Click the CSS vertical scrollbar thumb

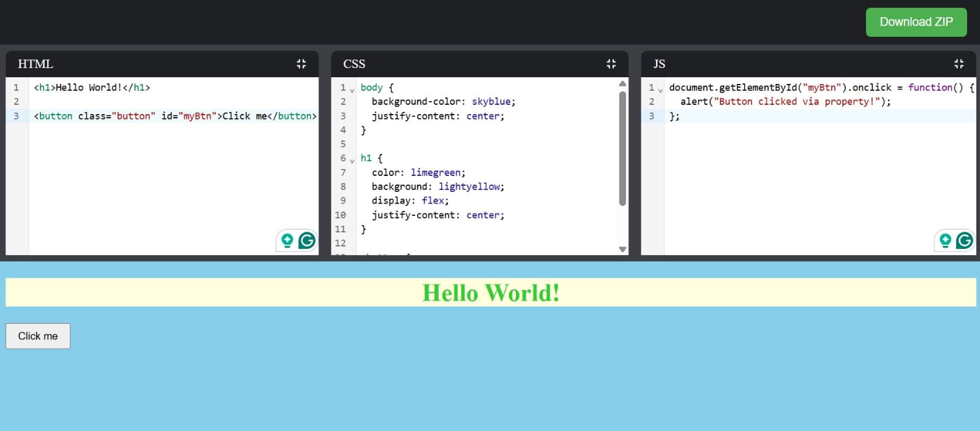622,148
